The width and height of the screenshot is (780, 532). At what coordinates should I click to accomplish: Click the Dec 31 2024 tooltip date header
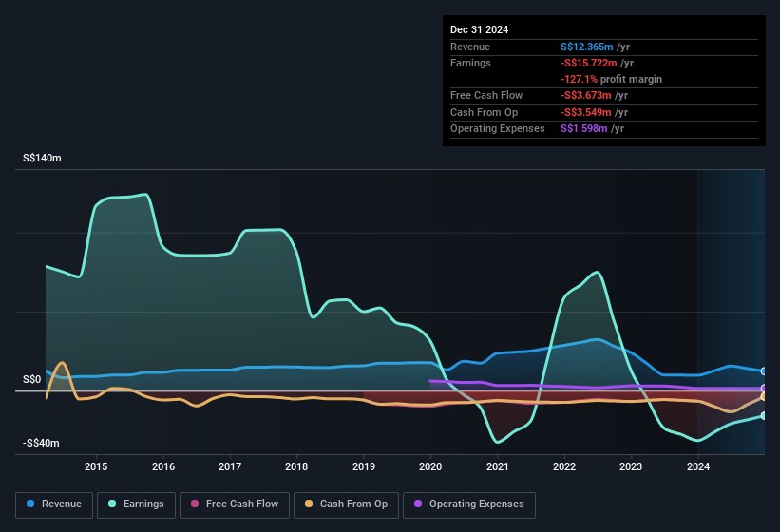(480, 29)
